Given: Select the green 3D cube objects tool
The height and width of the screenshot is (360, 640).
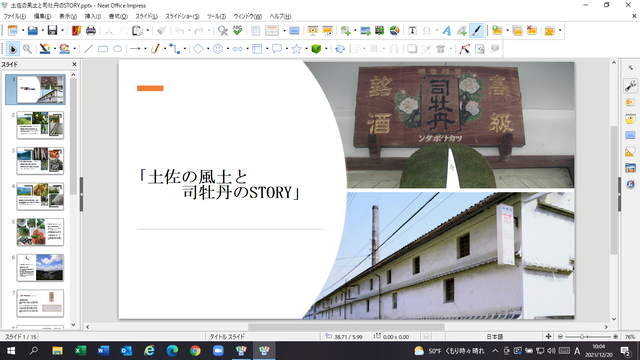Looking at the screenshot, I should click(x=316, y=49).
